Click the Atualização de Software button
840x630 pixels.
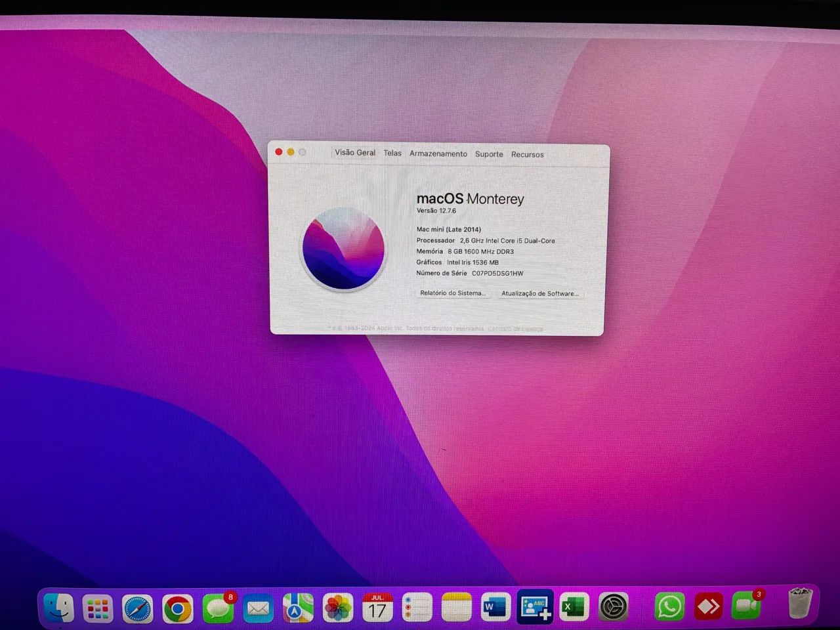coord(540,293)
